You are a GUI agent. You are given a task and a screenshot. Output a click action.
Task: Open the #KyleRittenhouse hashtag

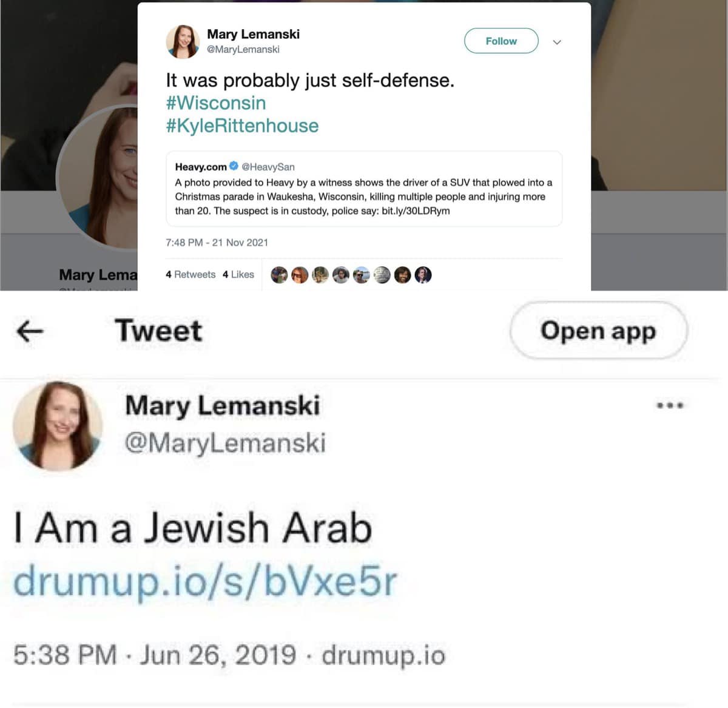click(x=242, y=126)
